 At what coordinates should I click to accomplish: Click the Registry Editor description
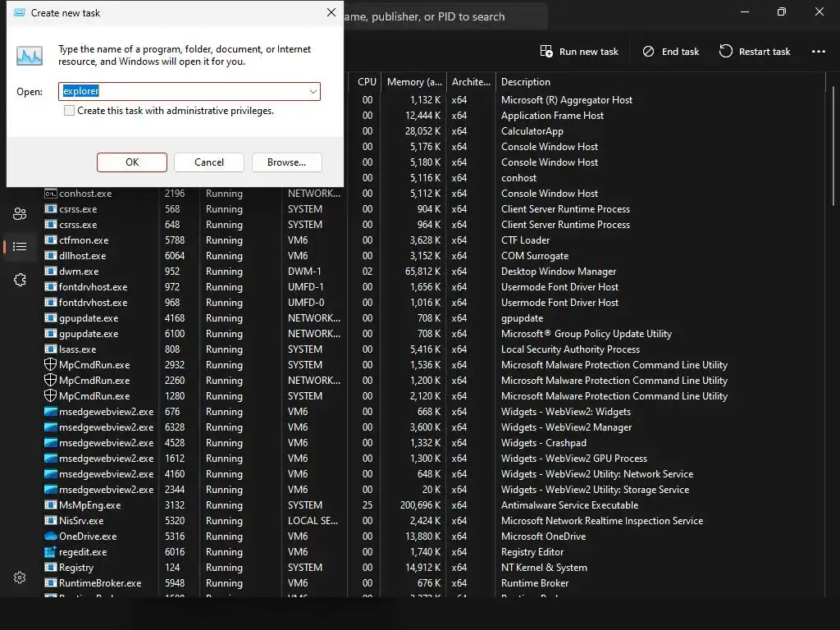pyautogui.click(x=532, y=552)
